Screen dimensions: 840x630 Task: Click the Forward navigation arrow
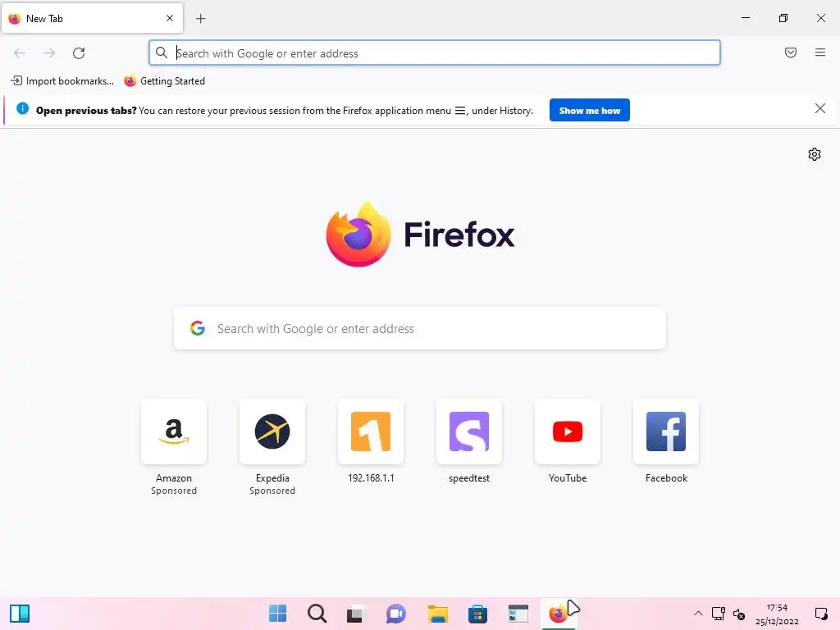point(49,53)
